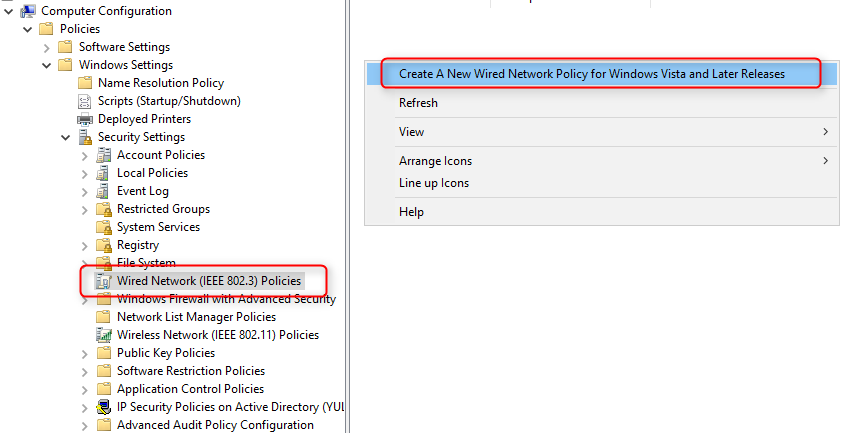Click the IP Security Policies icon
This screenshot has height=433, width=849.
103,407
